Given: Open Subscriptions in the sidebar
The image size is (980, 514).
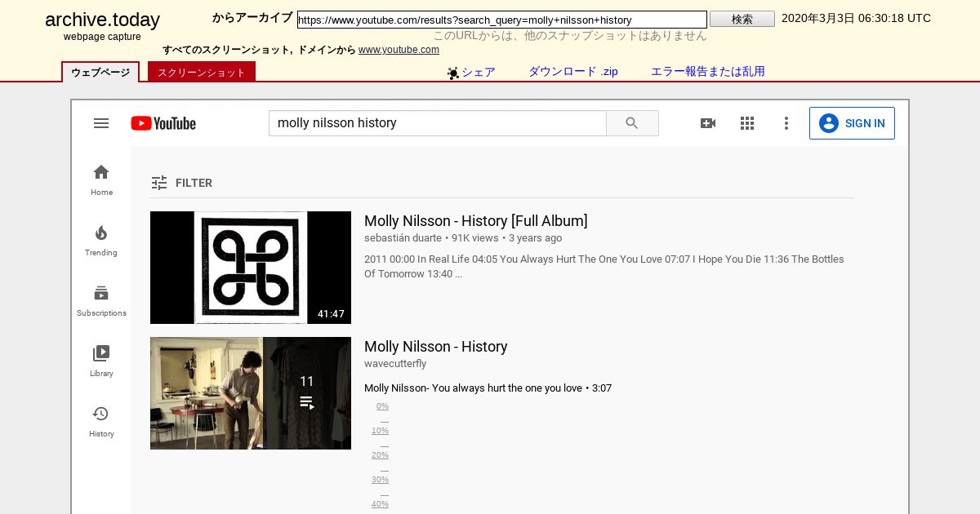Looking at the screenshot, I should coord(101,300).
